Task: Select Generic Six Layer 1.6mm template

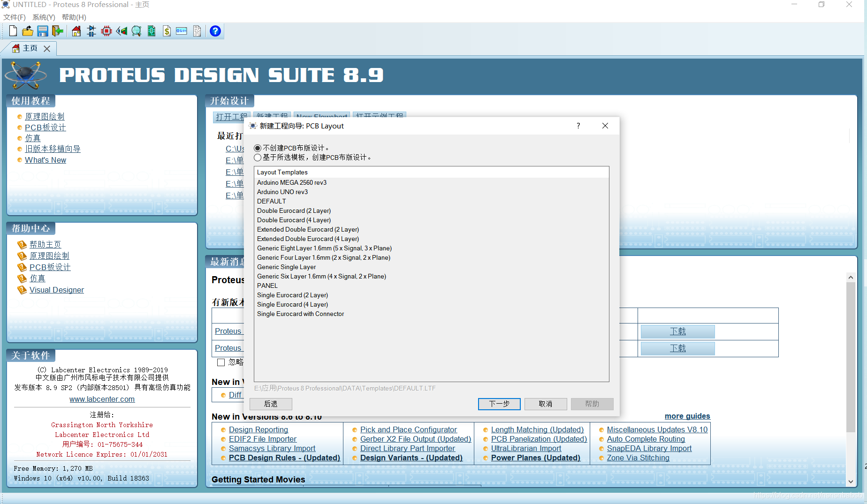Action: pyautogui.click(x=432, y=276)
